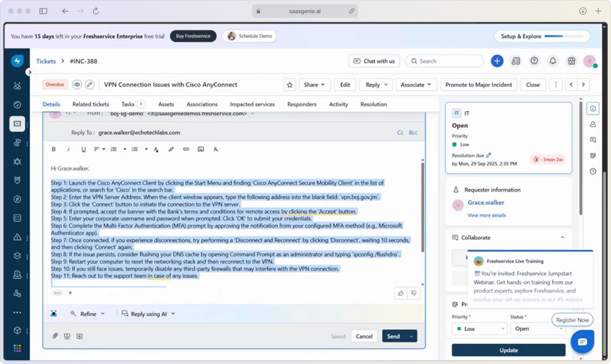This screenshot has height=364, width=611.
Task: Open highlight color tool in editor
Action: [x=171, y=149]
